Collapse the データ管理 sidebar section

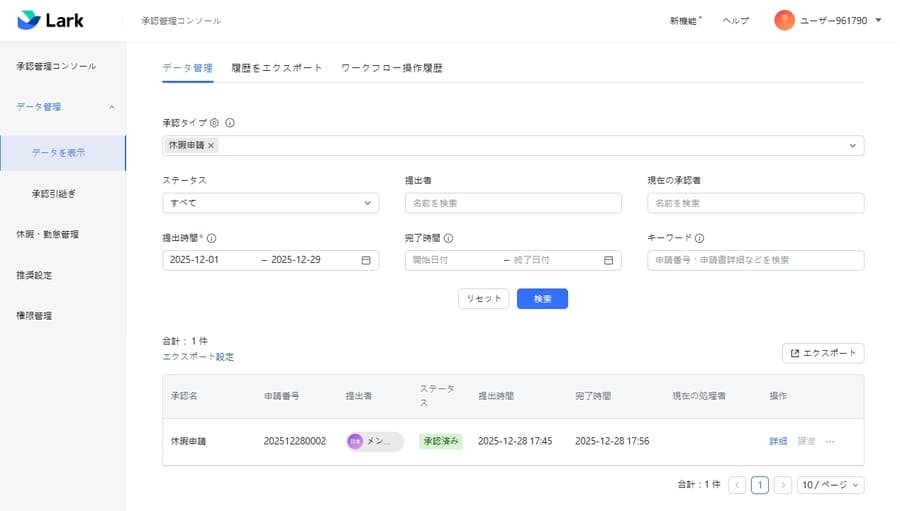pos(111,107)
